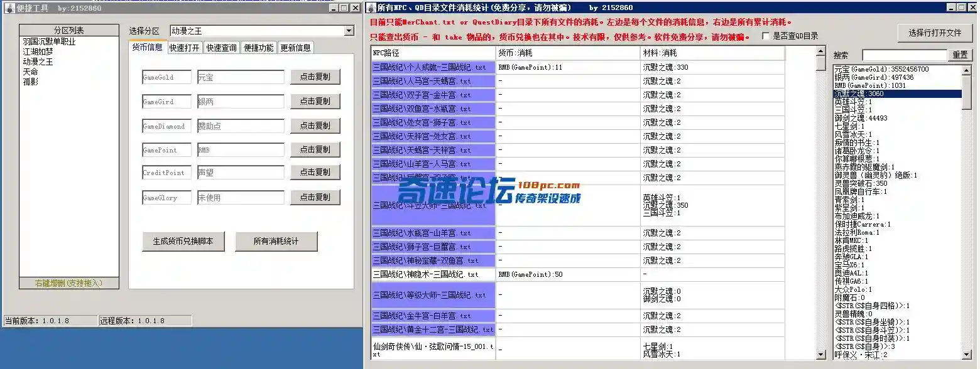Select the row 三国战纪\黄金十二宫-三国战纪.txt

pyautogui.click(x=433, y=329)
